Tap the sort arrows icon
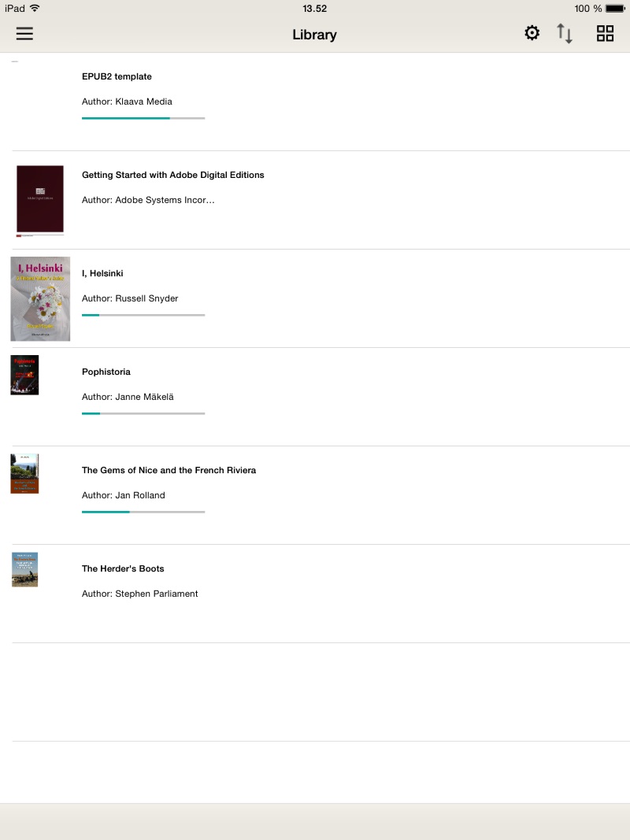 point(565,33)
